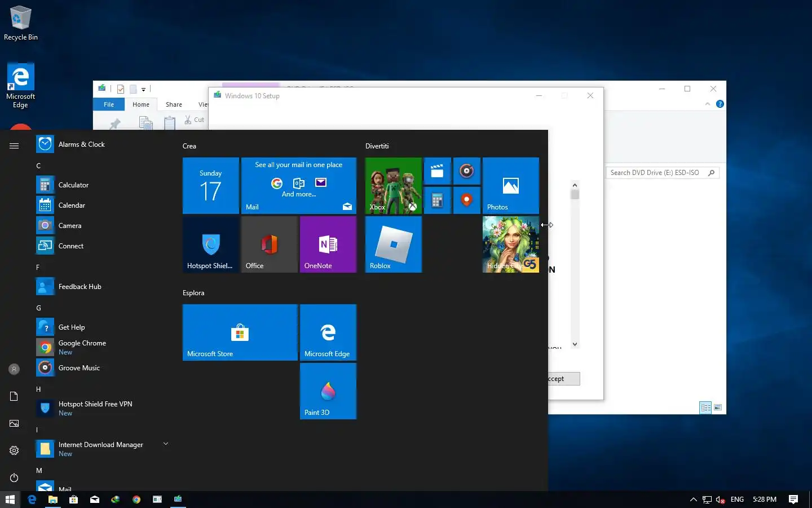Click the Accept button in Windows Setup
The width and height of the screenshot is (812, 508).
(564, 379)
